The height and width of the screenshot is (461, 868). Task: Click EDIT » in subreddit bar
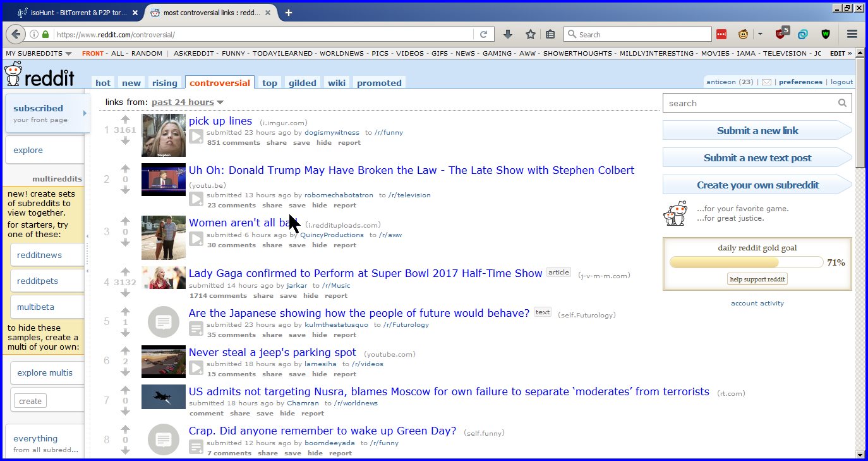coord(841,53)
